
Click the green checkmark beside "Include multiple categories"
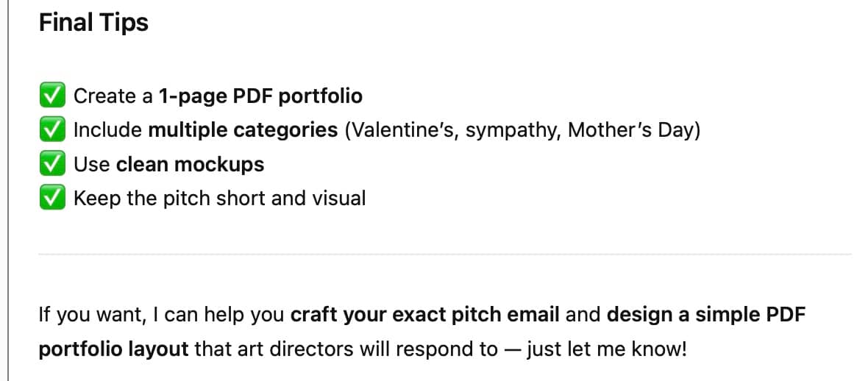[51, 130]
